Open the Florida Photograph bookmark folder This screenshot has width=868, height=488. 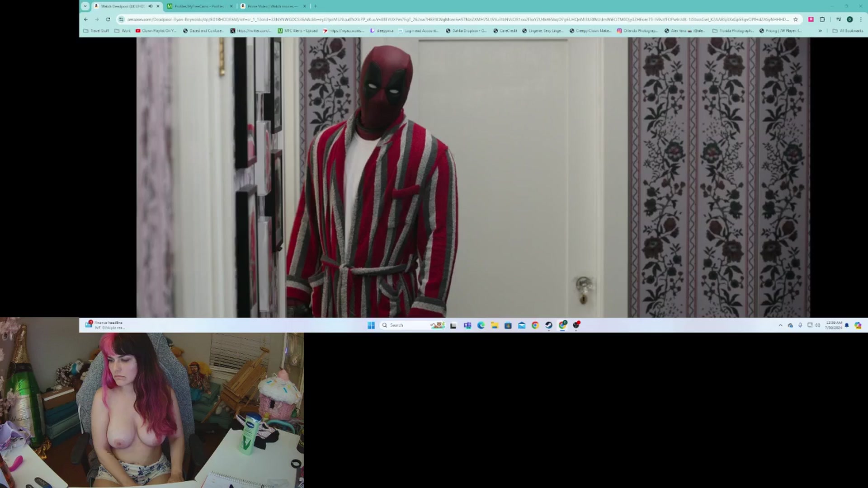(x=733, y=31)
